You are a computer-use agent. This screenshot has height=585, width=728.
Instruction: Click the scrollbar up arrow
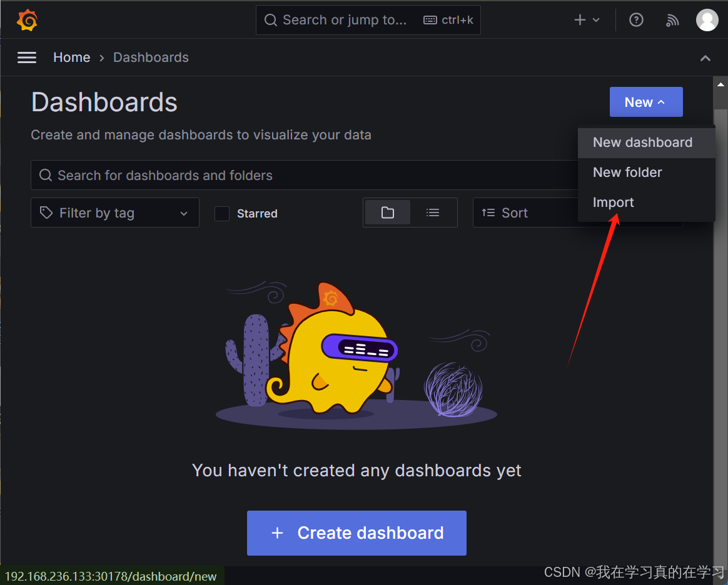pos(720,85)
